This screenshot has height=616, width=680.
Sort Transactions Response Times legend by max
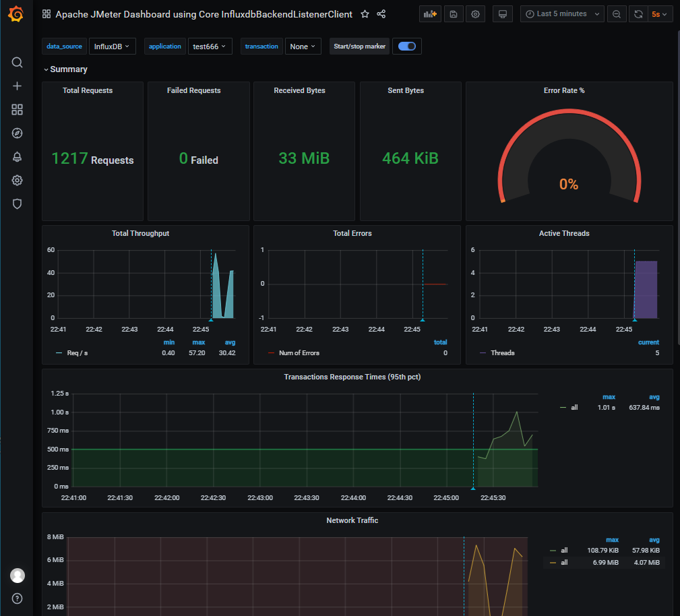(609, 397)
